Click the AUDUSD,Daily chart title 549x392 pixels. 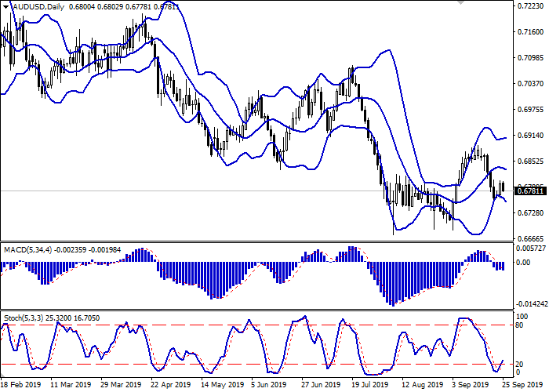pyautogui.click(x=38, y=7)
